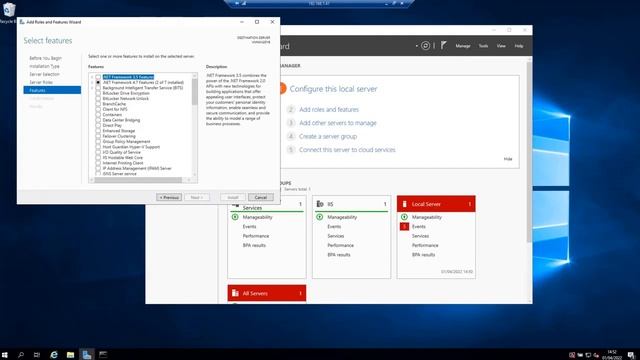
Task: Open the View menu in Server Manager
Action: click(501, 46)
